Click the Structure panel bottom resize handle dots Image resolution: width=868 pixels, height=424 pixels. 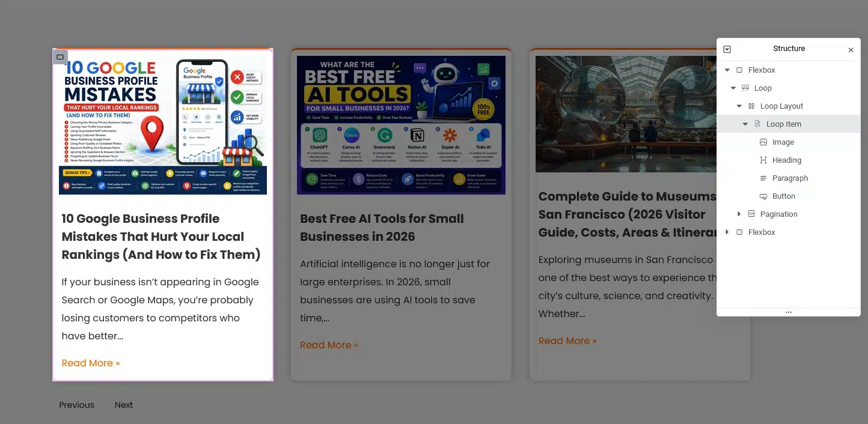(x=789, y=312)
